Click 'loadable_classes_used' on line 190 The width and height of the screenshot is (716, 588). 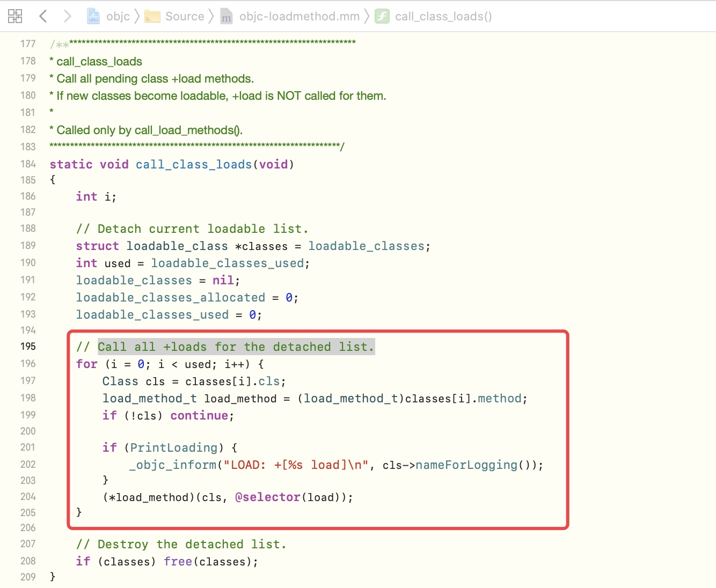(x=228, y=263)
